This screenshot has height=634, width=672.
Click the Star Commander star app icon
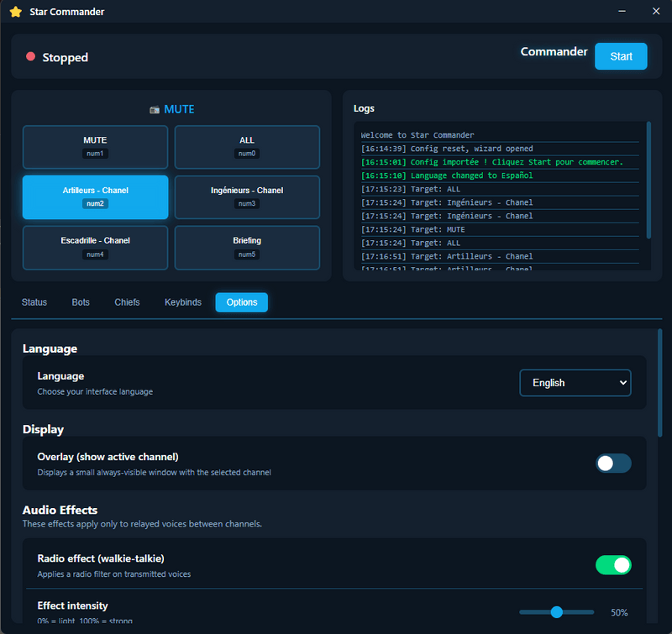(16, 12)
